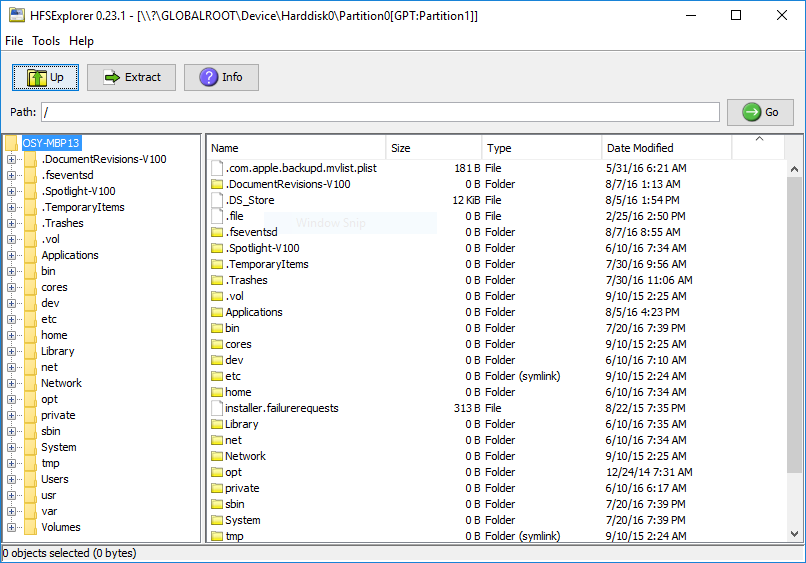Select the .TemporaryItems item in the tree

pyautogui.click(x=83, y=207)
